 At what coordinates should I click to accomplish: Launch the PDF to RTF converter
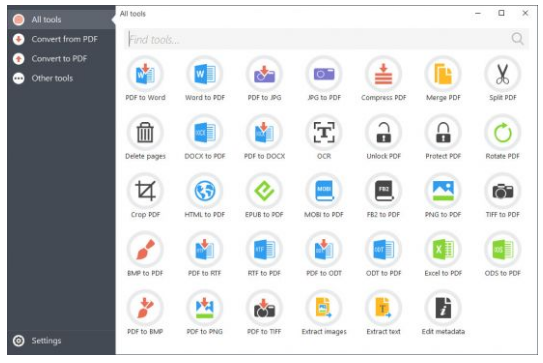point(205,249)
